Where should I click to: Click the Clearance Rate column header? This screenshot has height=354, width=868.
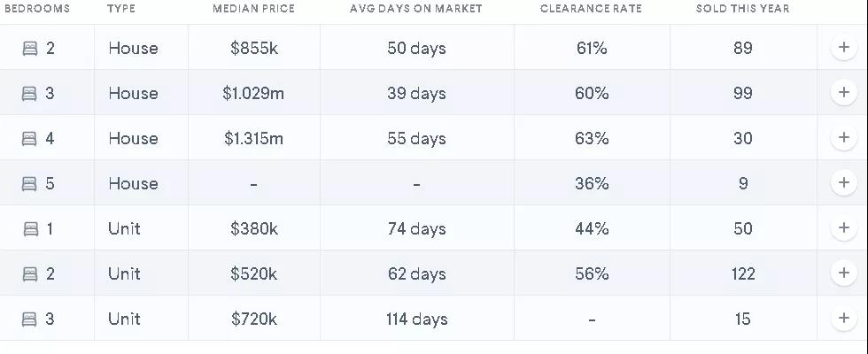[x=591, y=9]
